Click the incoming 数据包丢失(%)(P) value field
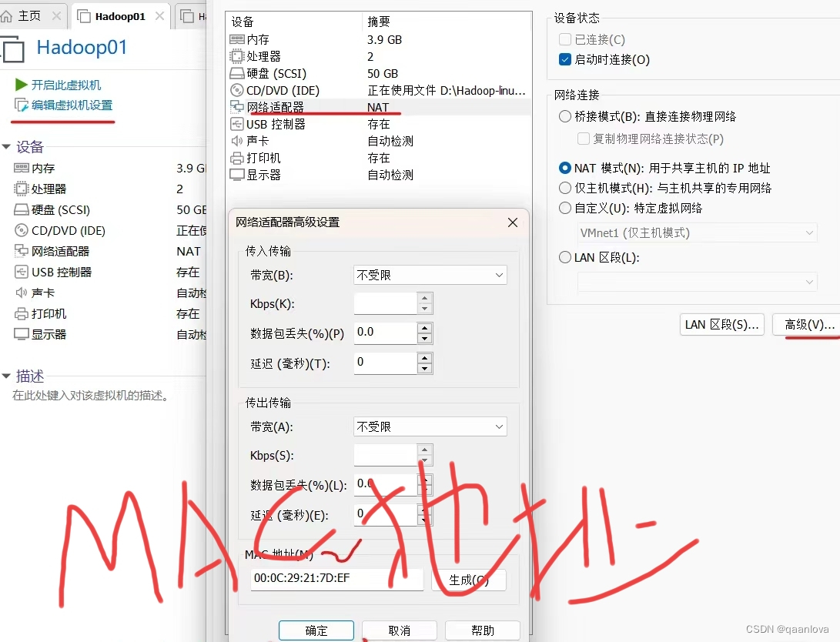The image size is (840, 642). 386,333
